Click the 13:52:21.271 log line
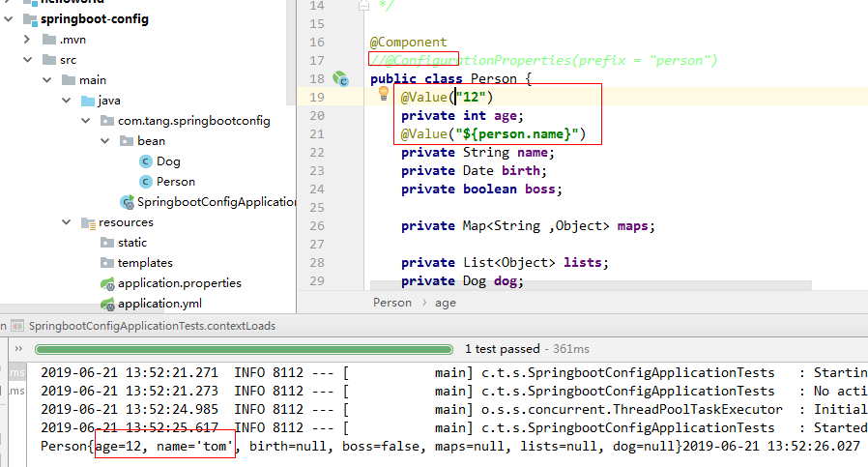Viewport: 868px width, 467px height. (x=454, y=373)
